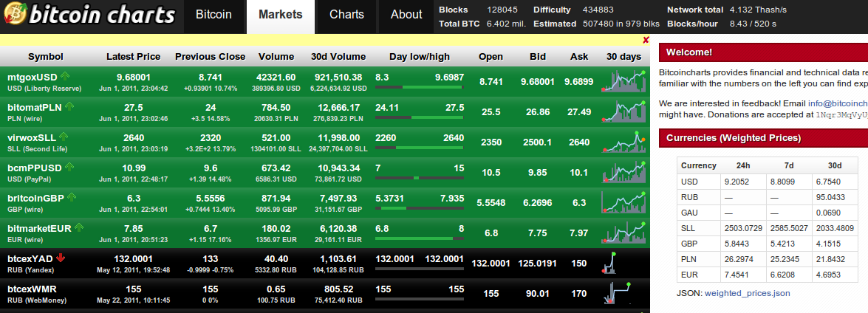Click britcoinGBP day low/high range bar
The height and width of the screenshot is (313, 868).
(x=419, y=208)
